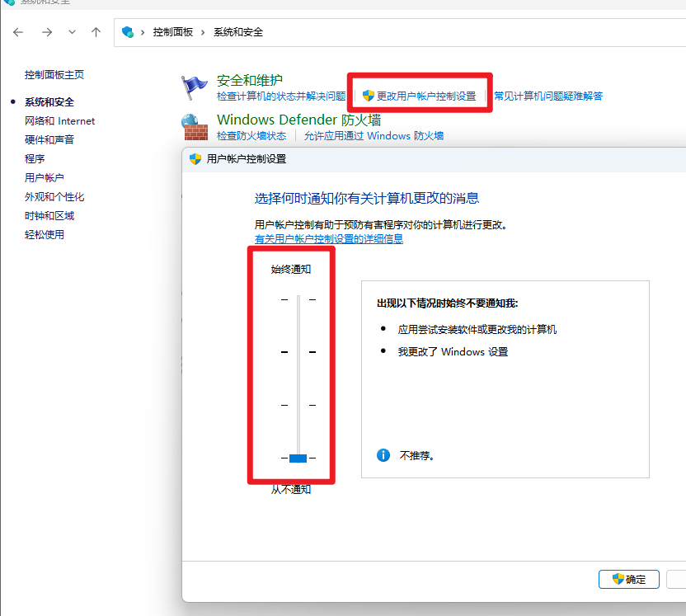This screenshot has width=686, height=616.
Task: Select 硬件和声音 in the left sidebar
Action: [49, 140]
